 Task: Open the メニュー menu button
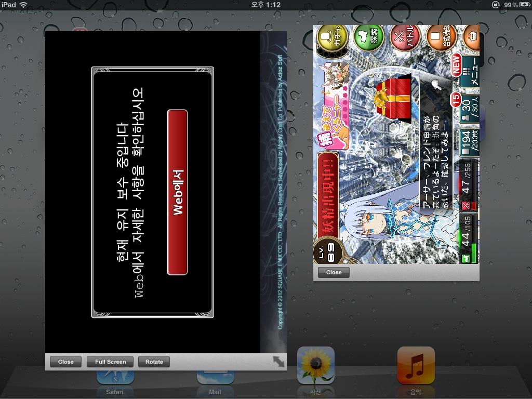pos(470,72)
